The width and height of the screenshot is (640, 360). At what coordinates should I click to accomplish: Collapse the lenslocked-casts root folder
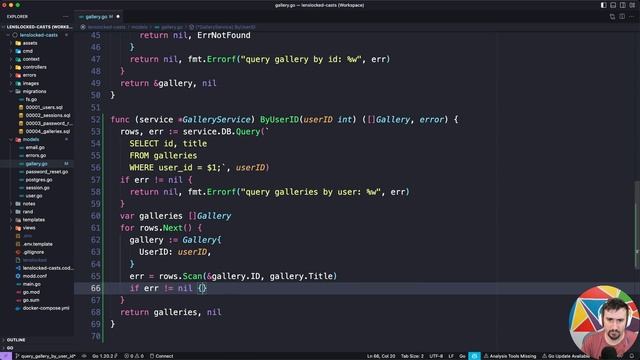point(37,35)
